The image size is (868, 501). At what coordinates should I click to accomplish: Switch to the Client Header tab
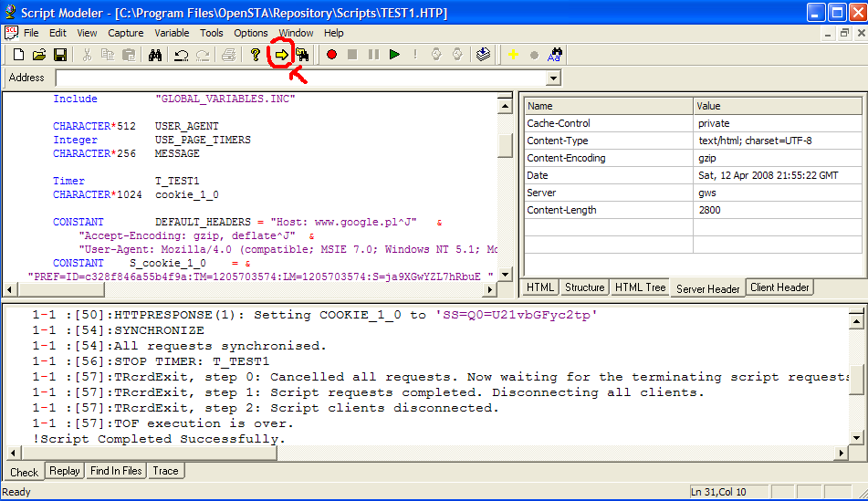(779, 287)
